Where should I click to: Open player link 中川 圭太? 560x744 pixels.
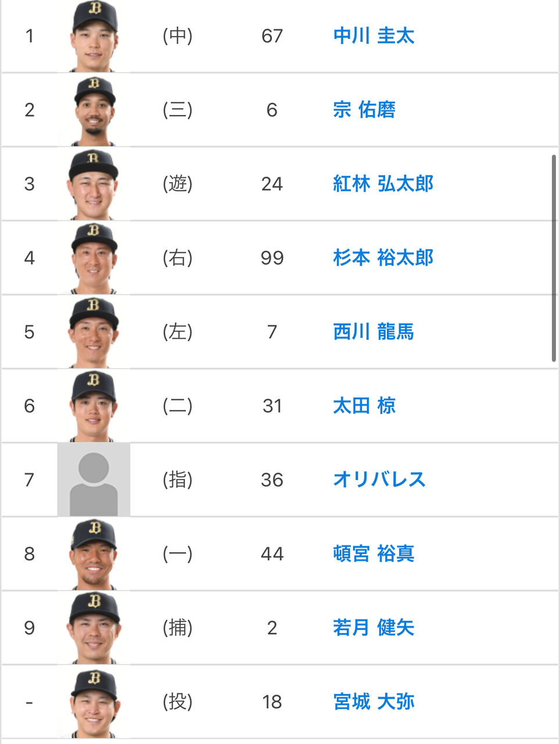(374, 36)
